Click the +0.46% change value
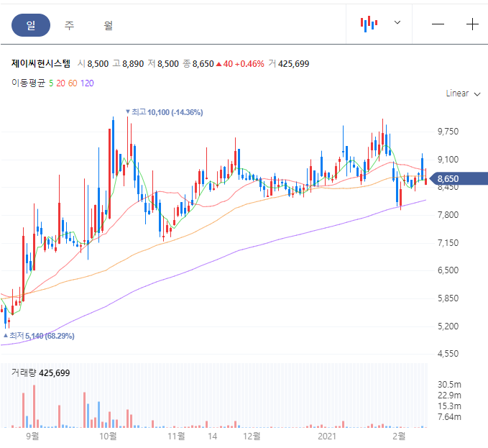The width and height of the screenshot is (488, 448). 249,64
